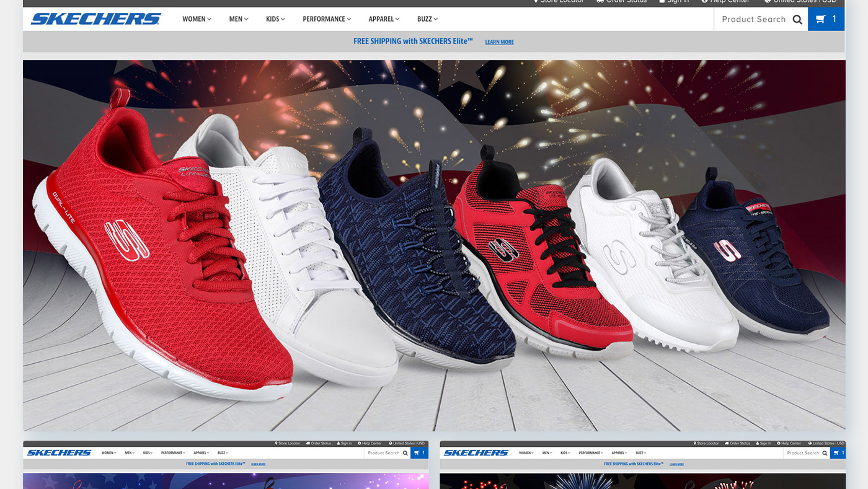868x489 pixels.
Task: Open APPAREL menu in the lower-right page
Action: [619, 453]
